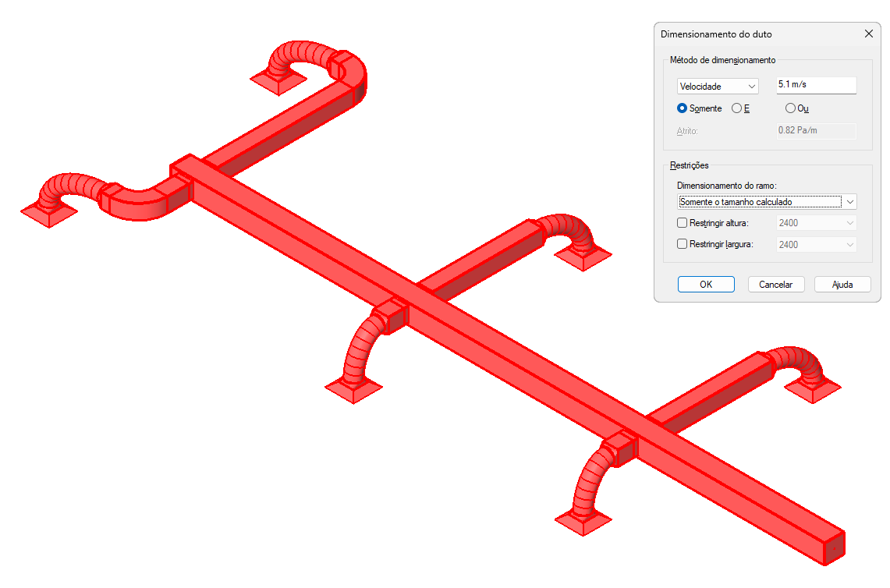Image resolution: width=890 pixels, height=588 pixels.
Task: Select the Somente radio button
Action: click(x=699, y=108)
